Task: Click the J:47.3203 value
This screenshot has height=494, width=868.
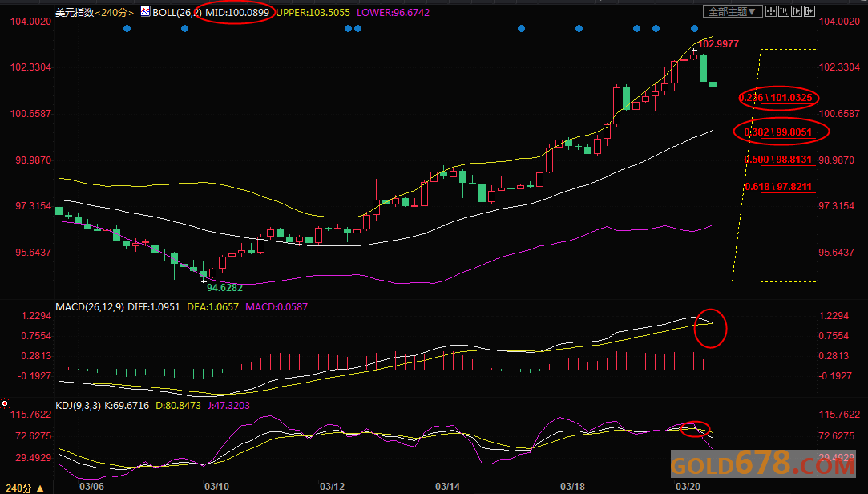Action: (228, 406)
